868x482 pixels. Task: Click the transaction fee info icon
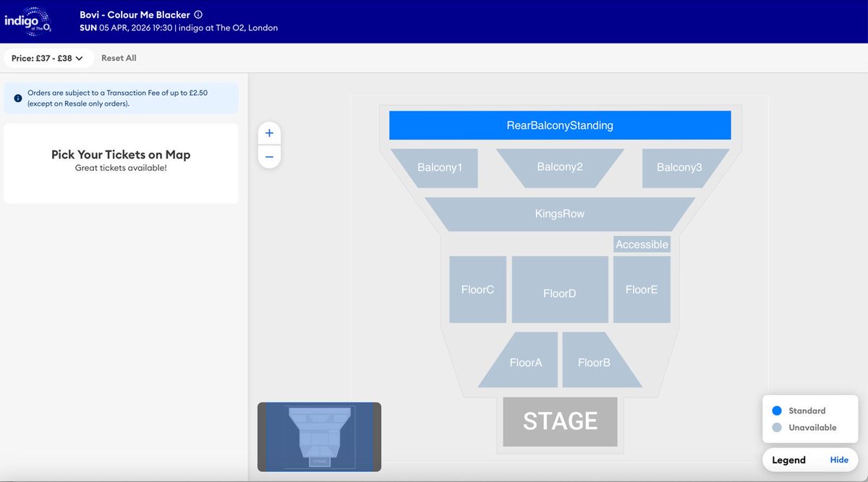pos(18,98)
